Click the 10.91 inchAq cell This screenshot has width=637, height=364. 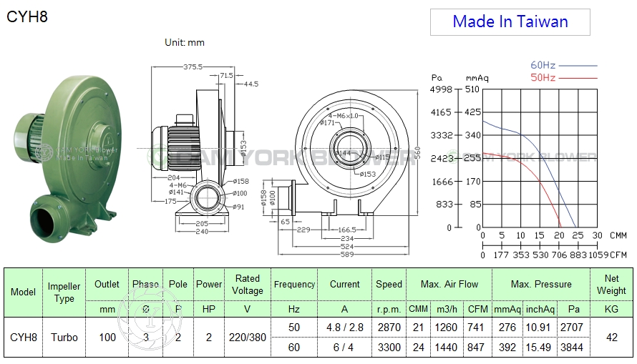point(538,328)
